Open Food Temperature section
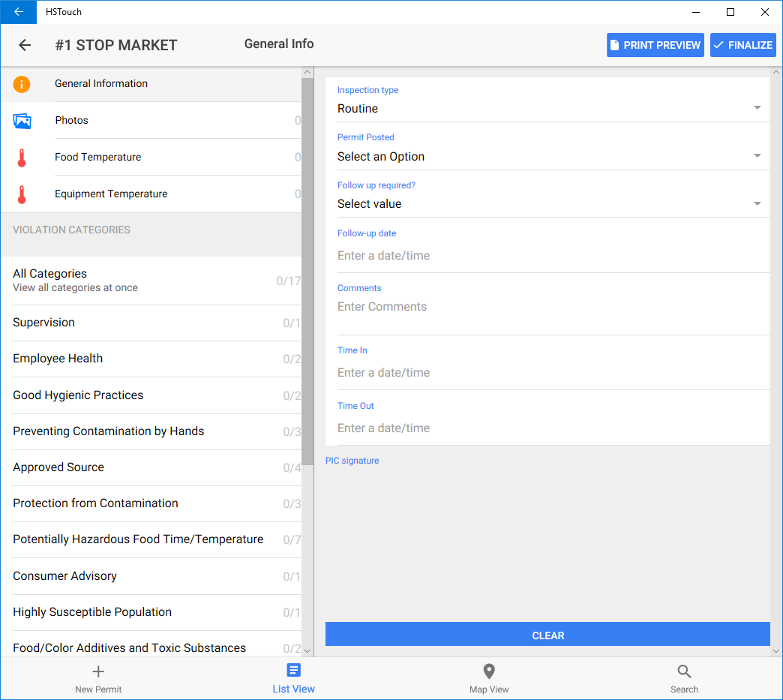 click(x=151, y=158)
